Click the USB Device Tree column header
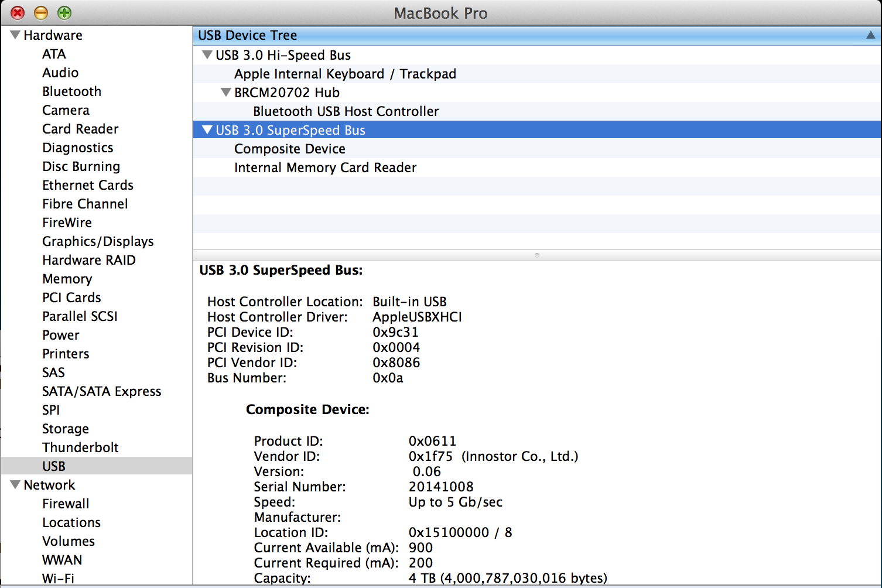This screenshot has height=588, width=882. (537, 35)
